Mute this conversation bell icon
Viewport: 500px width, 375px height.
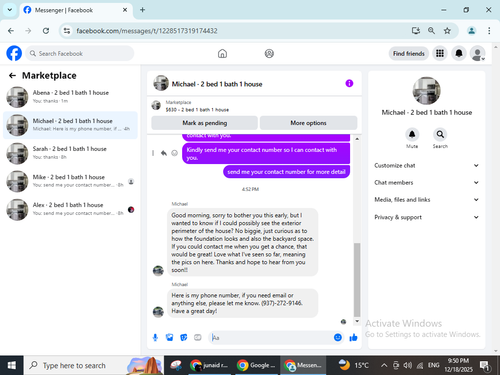tap(412, 134)
